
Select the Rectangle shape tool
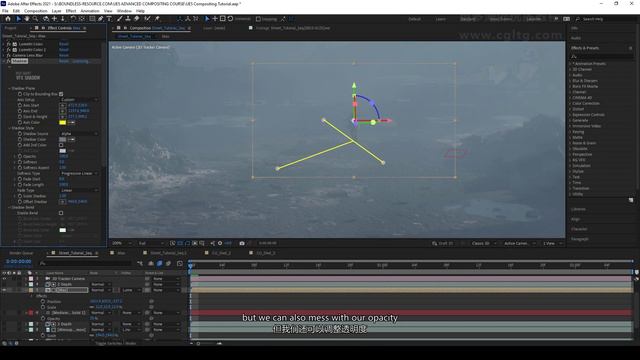92,19
